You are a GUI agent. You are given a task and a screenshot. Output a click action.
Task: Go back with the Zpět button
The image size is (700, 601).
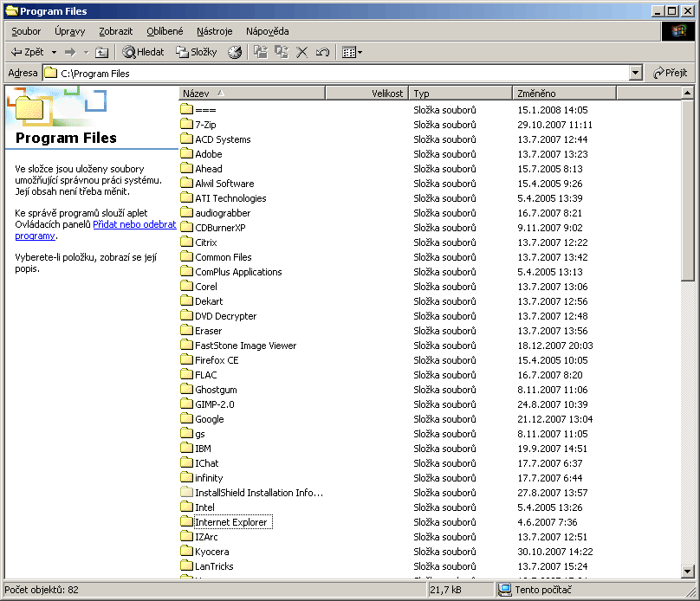pos(27,52)
